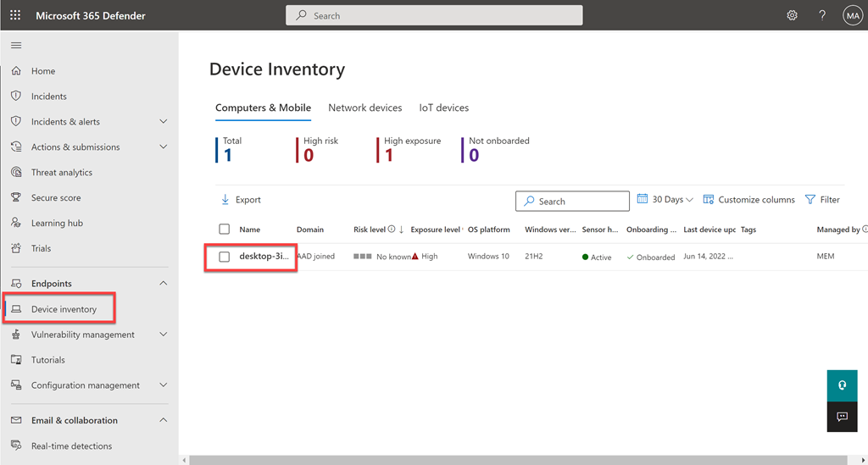Click the Customize columns icon
The width and height of the screenshot is (868, 465).
[x=709, y=200]
